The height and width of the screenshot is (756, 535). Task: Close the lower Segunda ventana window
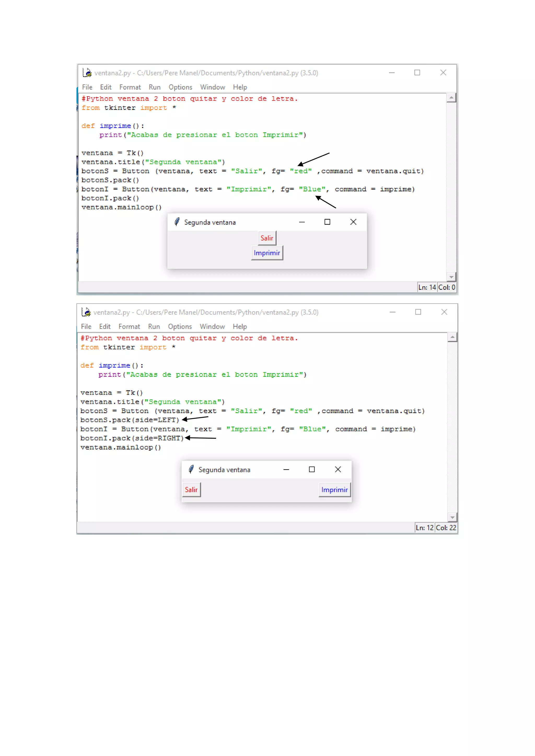(x=338, y=470)
